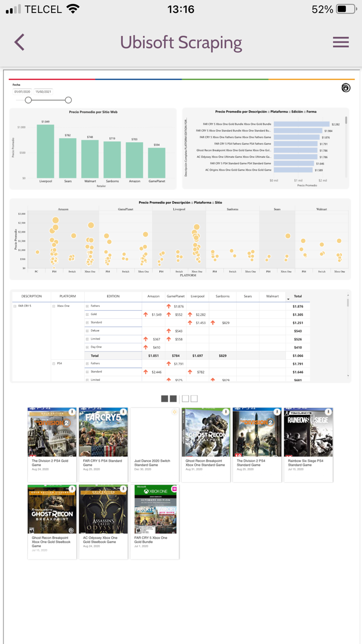Click the Sanborns column header
This screenshot has height=644, width=362.
click(222, 297)
